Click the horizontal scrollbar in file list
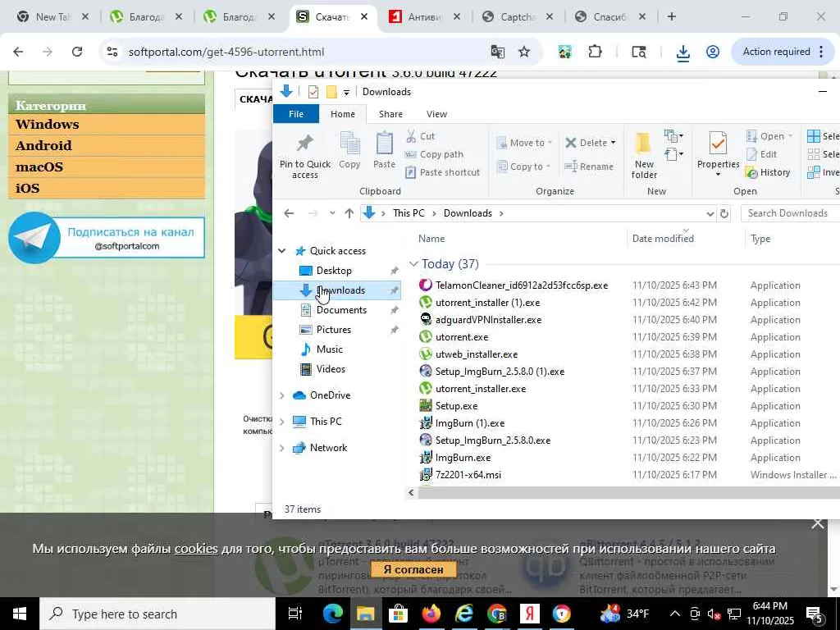Viewport: 840px width, 630px height. (628, 493)
